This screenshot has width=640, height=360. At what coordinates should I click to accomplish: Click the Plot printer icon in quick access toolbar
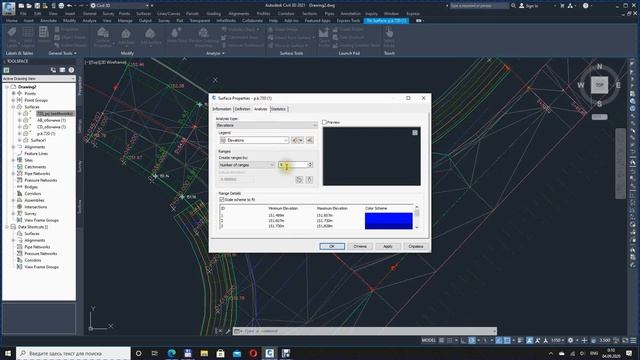pos(61,6)
